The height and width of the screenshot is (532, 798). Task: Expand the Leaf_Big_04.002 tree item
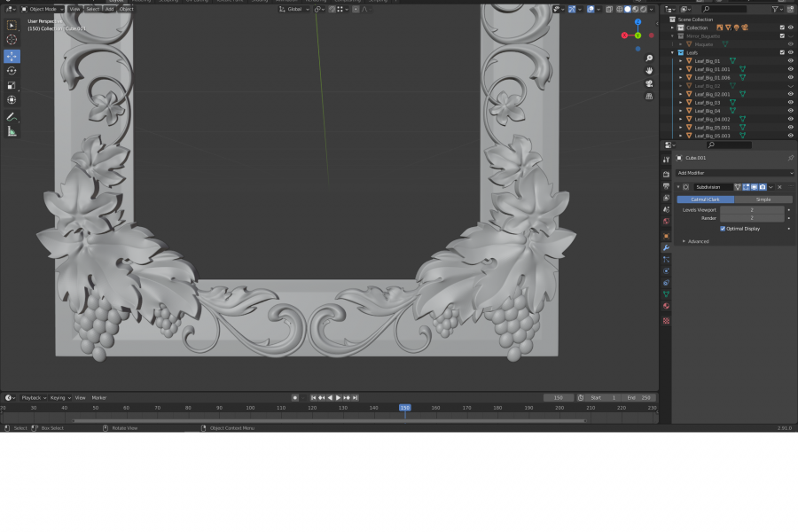point(680,119)
